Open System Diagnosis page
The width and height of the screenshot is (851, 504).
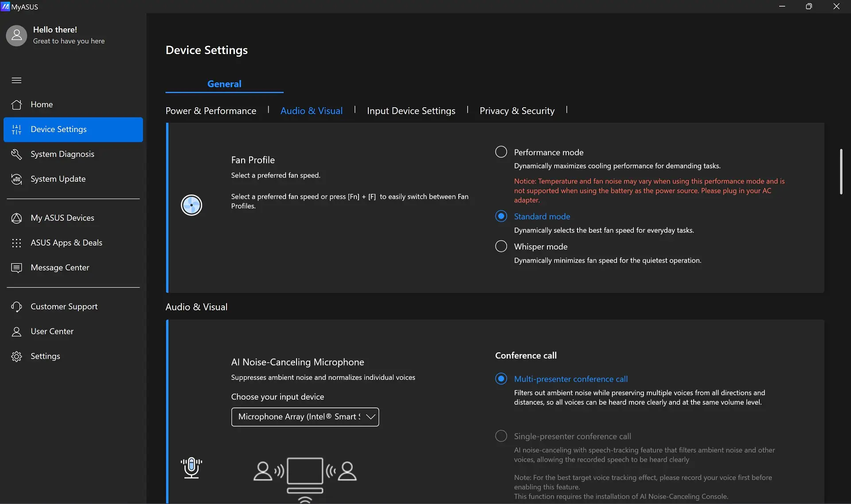click(x=73, y=154)
